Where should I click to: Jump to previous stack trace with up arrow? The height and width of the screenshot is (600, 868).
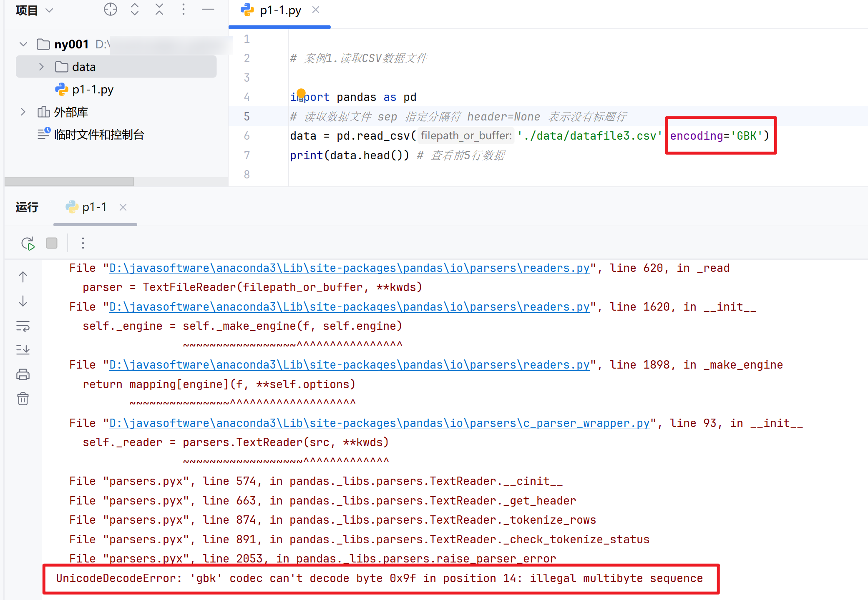click(x=23, y=277)
